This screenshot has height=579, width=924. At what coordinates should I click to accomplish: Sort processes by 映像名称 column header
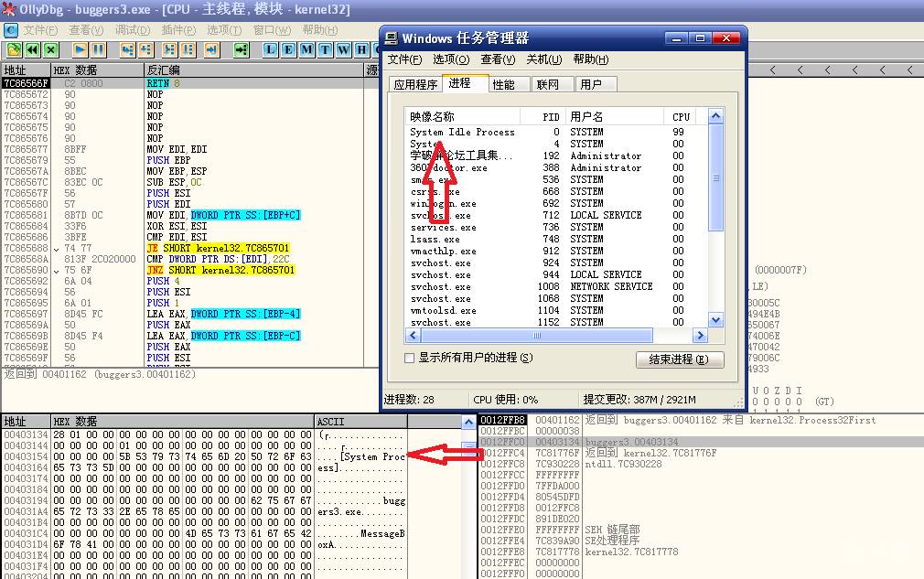pos(463,117)
